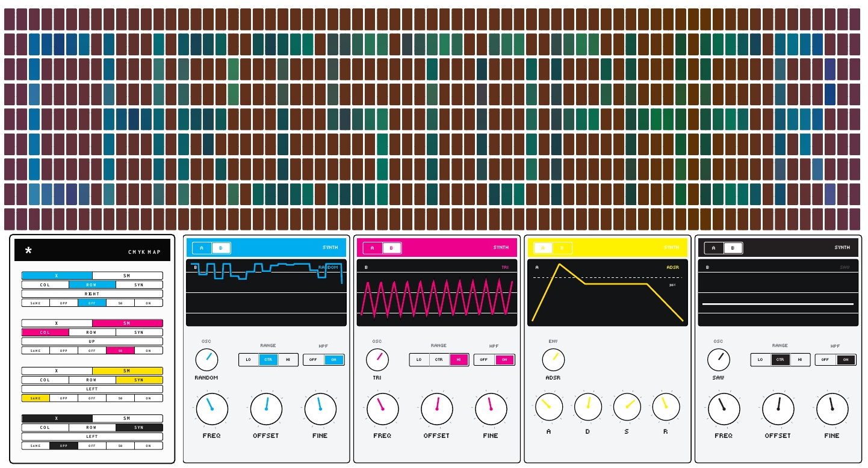Click the cyan synth OFFSET knob
The width and height of the screenshot is (868, 468).
266,409
